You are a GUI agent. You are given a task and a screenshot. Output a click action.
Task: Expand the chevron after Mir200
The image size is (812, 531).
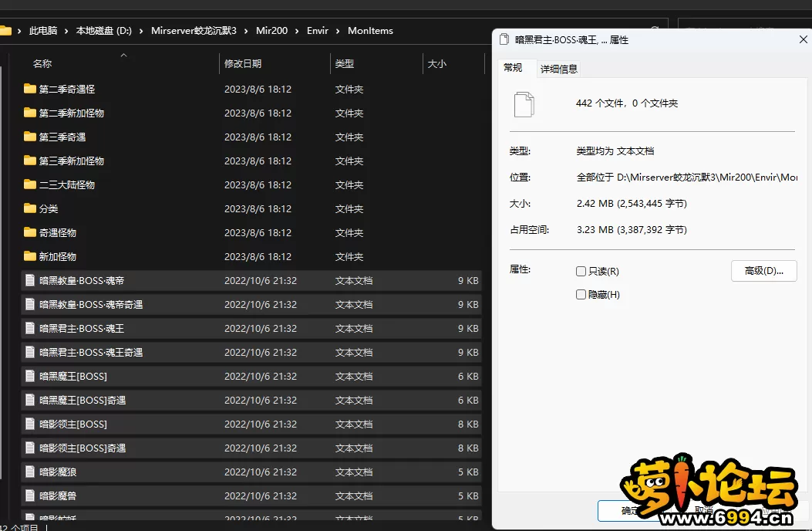pos(297,31)
